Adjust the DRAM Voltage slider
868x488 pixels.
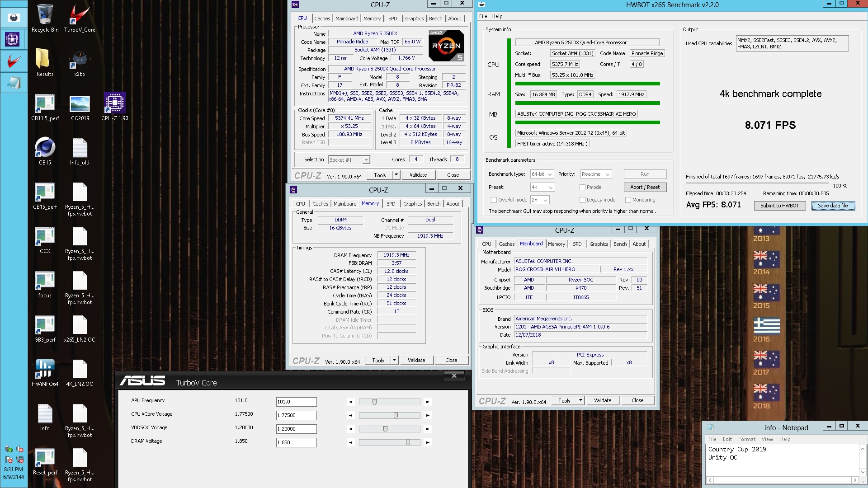pyautogui.click(x=408, y=442)
